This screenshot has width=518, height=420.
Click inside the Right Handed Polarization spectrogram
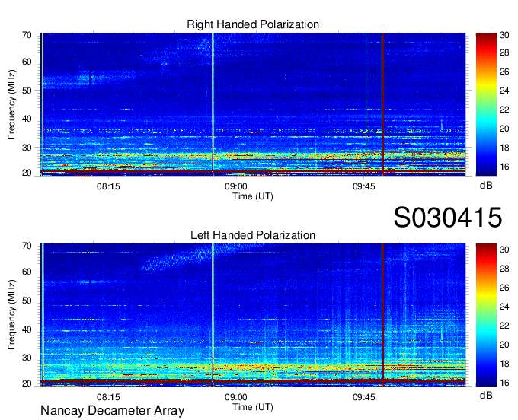click(253, 104)
